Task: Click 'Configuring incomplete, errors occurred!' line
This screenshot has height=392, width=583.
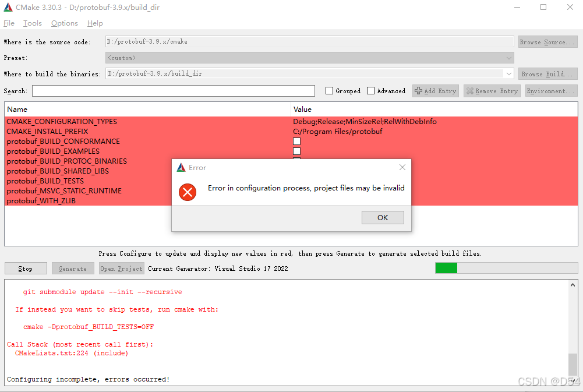Action: (88, 379)
